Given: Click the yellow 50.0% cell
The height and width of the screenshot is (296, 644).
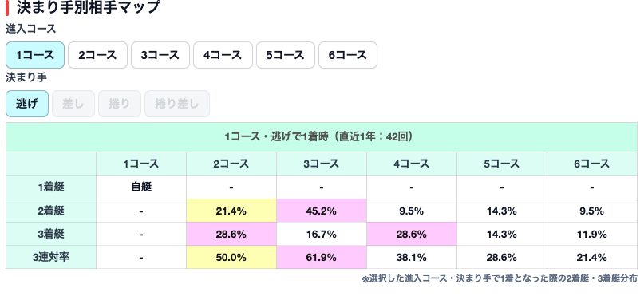Looking at the screenshot, I should [x=231, y=258].
